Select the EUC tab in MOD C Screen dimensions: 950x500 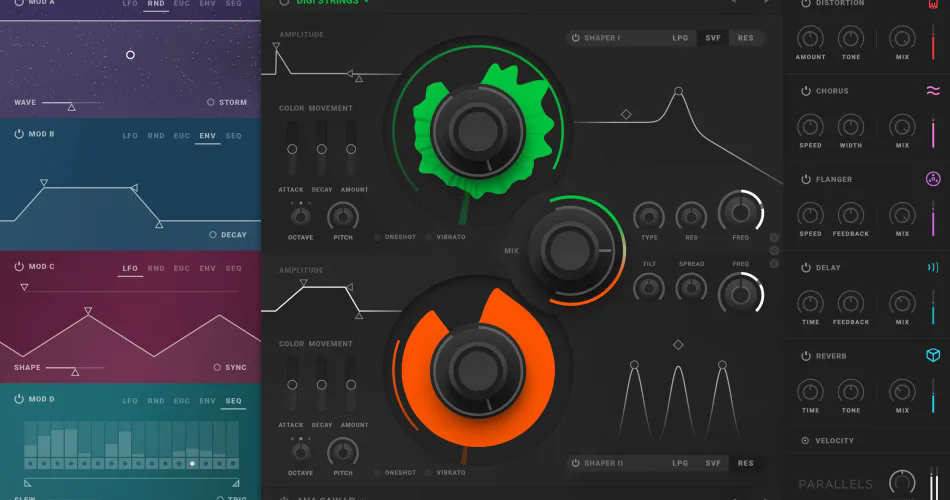tap(182, 268)
